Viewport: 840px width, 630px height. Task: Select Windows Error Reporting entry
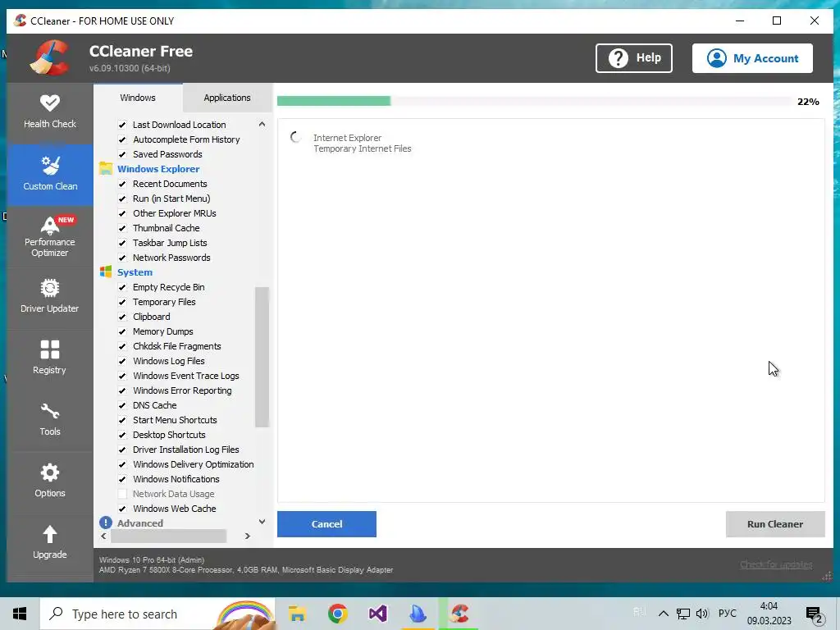[x=182, y=390]
